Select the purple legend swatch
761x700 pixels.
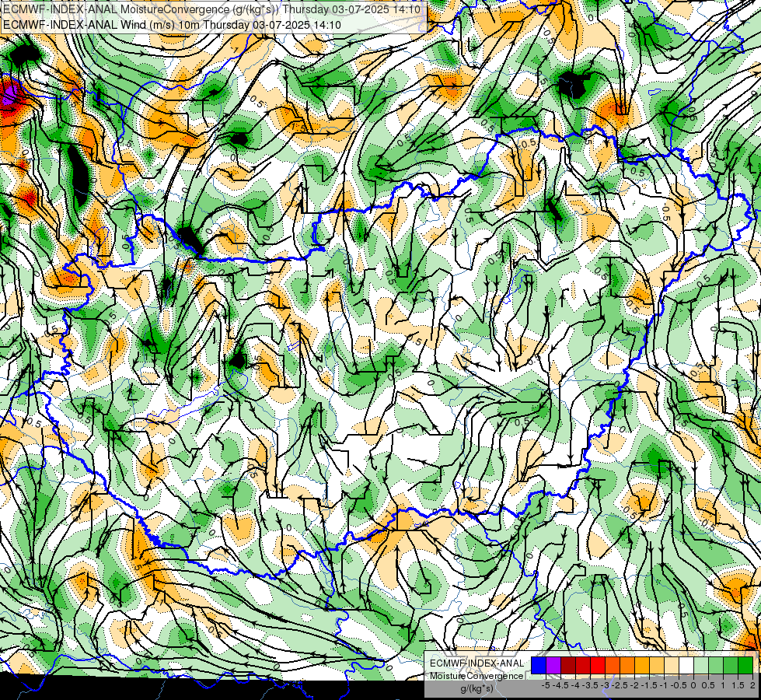pyautogui.click(x=553, y=666)
